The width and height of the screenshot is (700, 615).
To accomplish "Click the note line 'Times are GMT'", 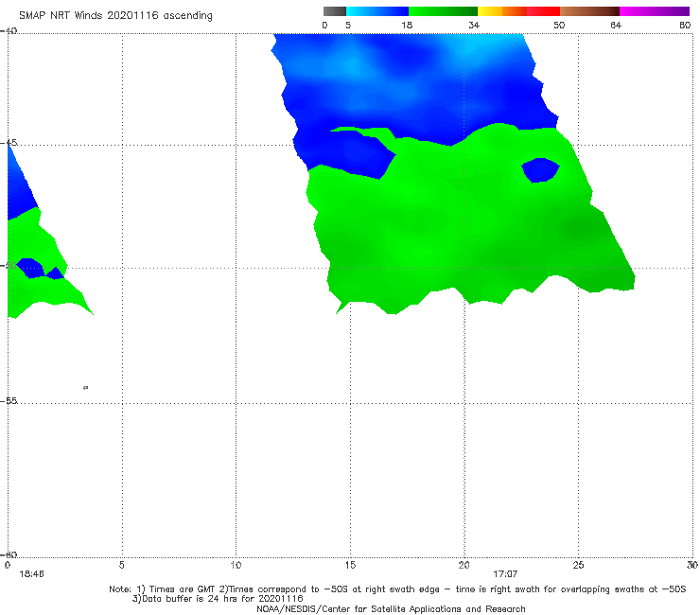I will pos(184,589).
